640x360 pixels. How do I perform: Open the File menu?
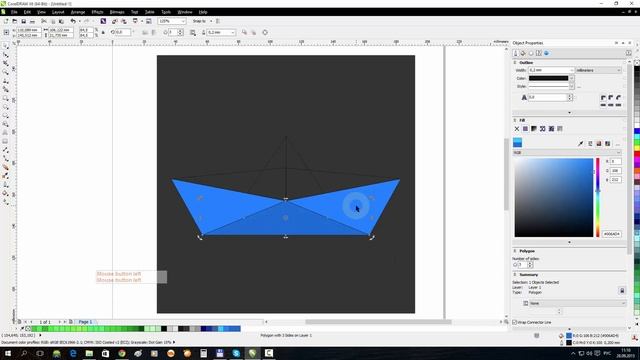[14, 12]
